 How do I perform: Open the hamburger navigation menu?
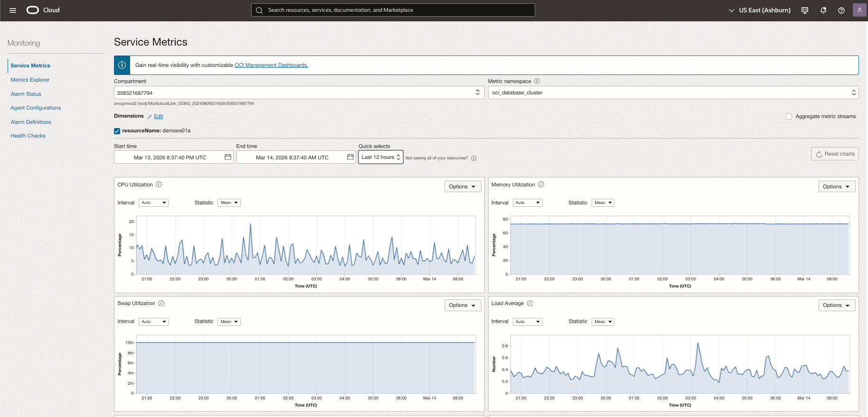pyautogui.click(x=13, y=10)
